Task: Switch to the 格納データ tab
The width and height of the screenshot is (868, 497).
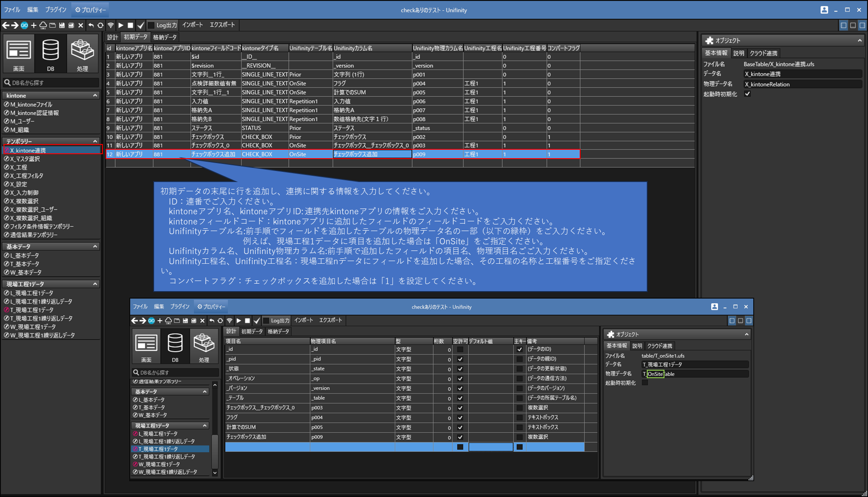Action: tap(165, 38)
